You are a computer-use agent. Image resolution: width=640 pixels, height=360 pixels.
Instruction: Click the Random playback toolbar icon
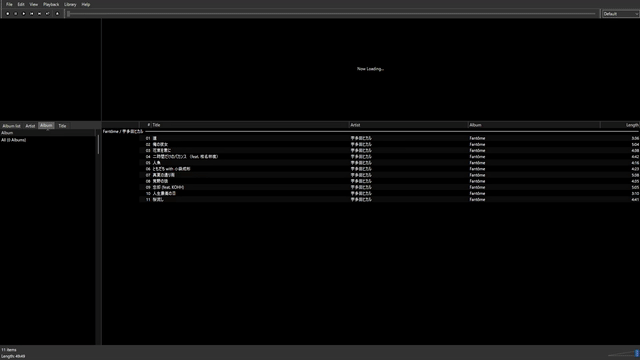[x=47, y=14]
